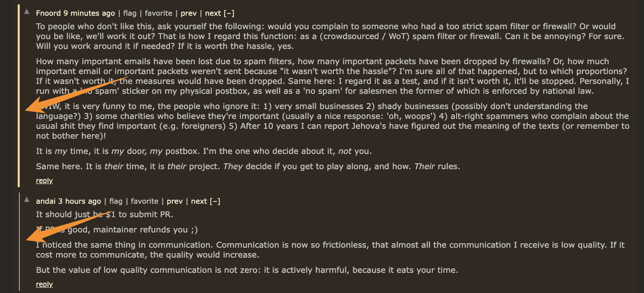
Task: Flag andai's comment
Action: click(x=116, y=201)
